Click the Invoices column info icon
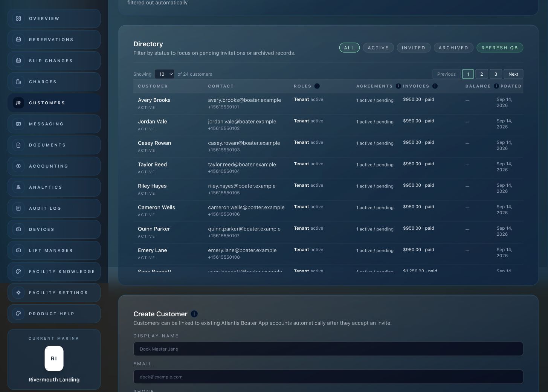 pyautogui.click(x=435, y=86)
